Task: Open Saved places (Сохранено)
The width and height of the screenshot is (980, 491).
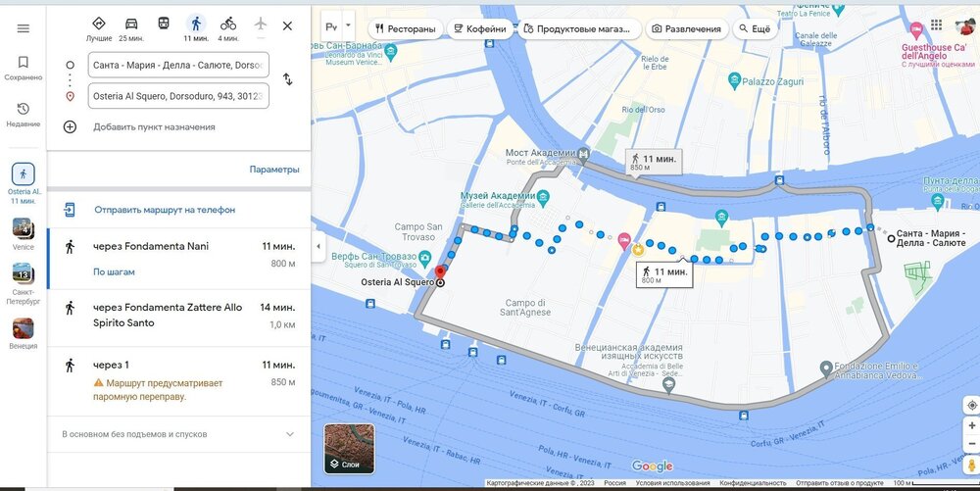Action: (x=24, y=68)
